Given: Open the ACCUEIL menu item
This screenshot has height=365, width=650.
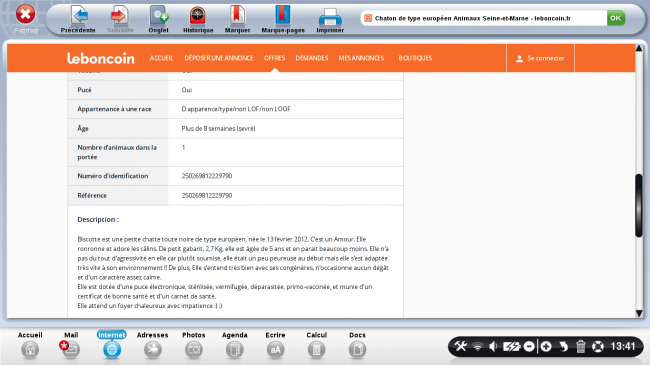Looking at the screenshot, I should coord(161,58).
